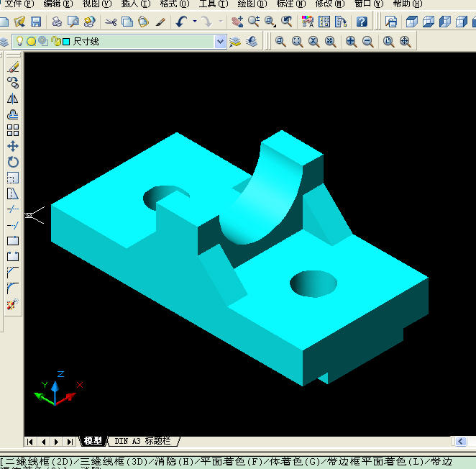Viewport: 476px width, 469px height.
Task: Click the Zoom All icon
Action: click(x=388, y=42)
